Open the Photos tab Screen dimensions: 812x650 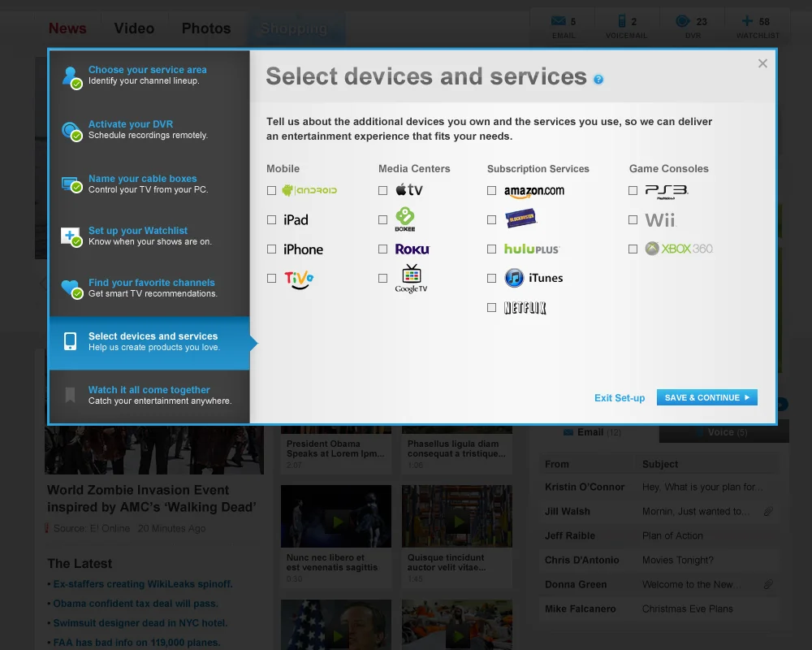point(206,28)
